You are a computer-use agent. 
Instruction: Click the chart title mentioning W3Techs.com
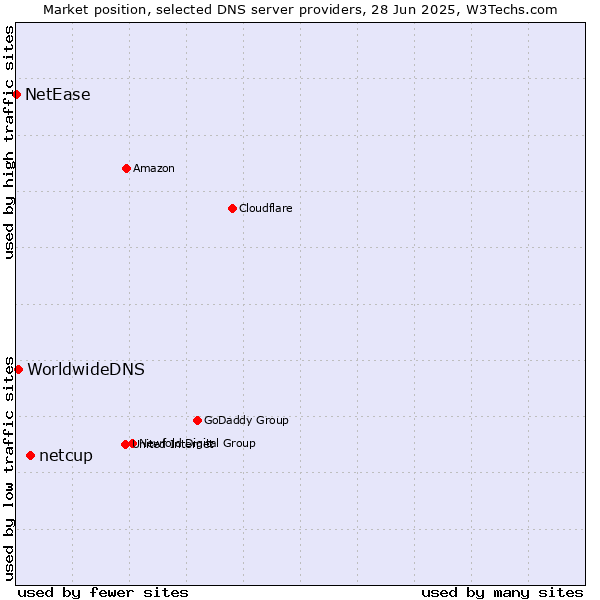(300, 10)
